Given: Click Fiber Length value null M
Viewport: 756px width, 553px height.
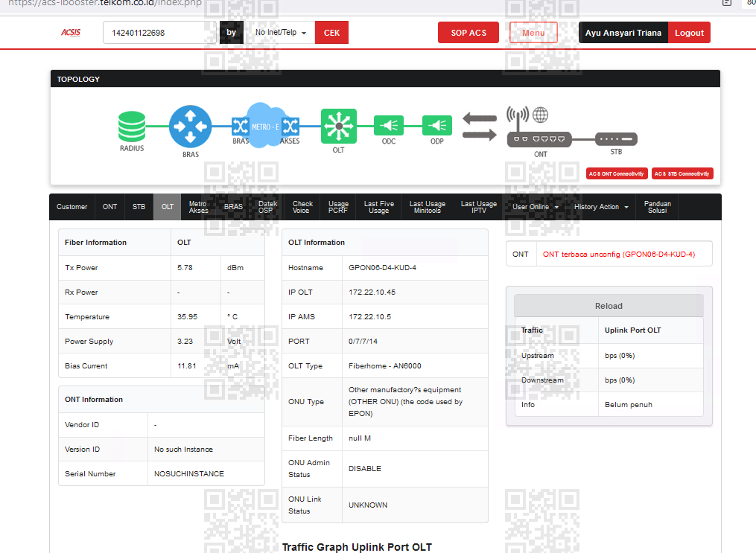Looking at the screenshot, I should coord(360,438).
